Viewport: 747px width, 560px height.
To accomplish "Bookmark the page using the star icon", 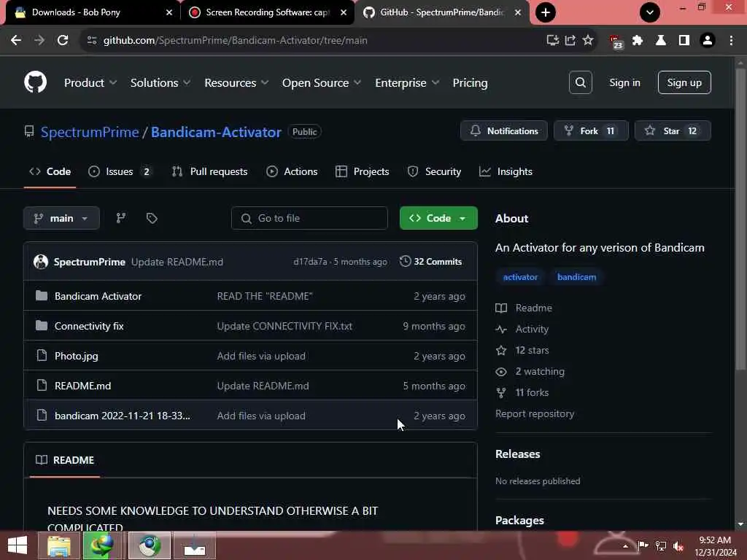I will coord(588,41).
